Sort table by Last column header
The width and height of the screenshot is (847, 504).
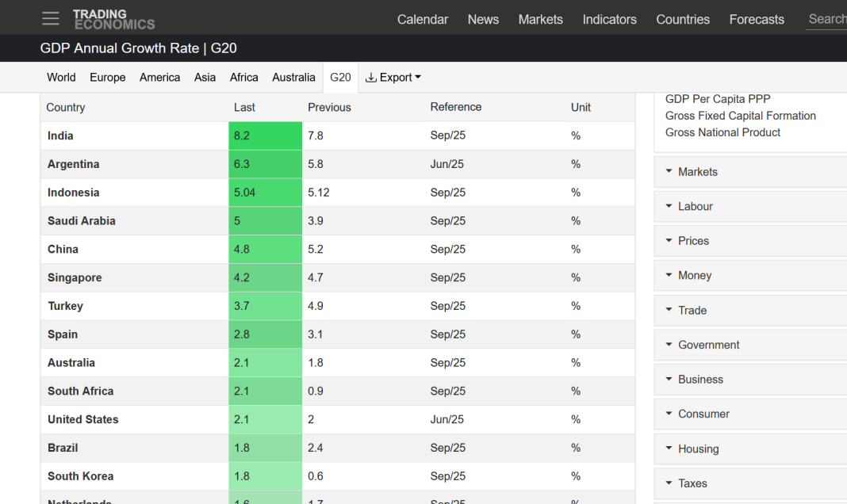point(244,108)
